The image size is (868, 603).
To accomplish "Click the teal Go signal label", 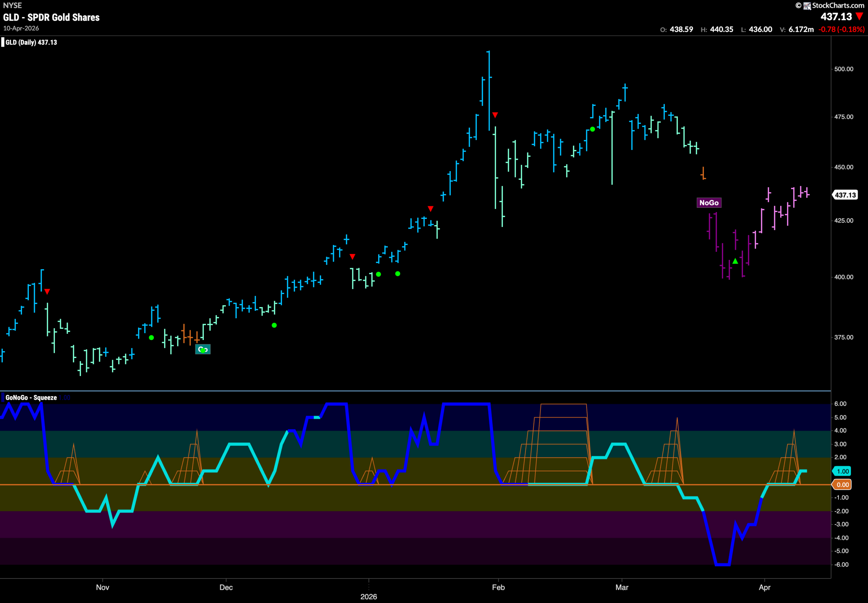I will [203, 350].
